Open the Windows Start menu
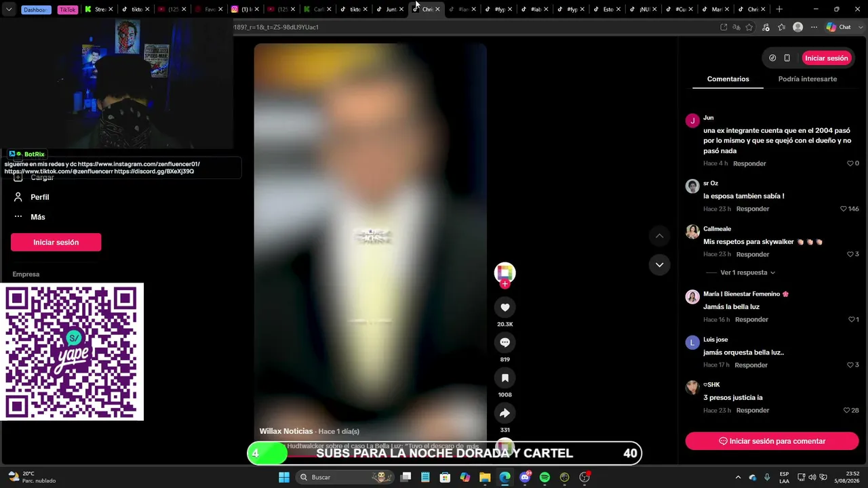868x488 pixels. click(284, 477)
